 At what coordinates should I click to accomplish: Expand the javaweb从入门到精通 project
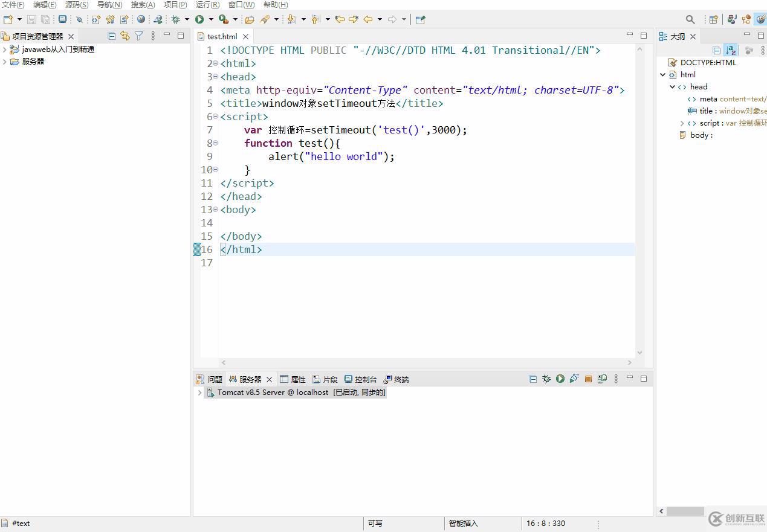pyautogui.click(x=5, y=50)
